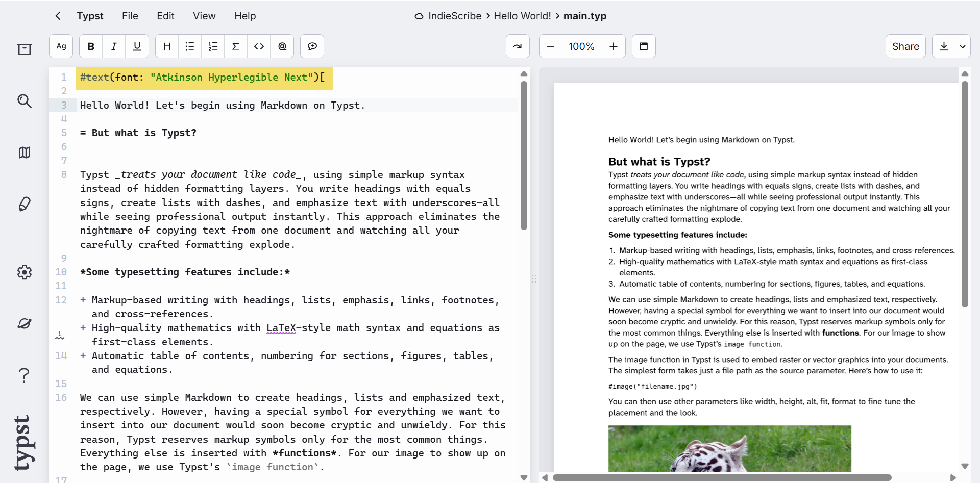Click the Share button
The width and height of the screenshot is (980, 483).
[x=905, y=46]
